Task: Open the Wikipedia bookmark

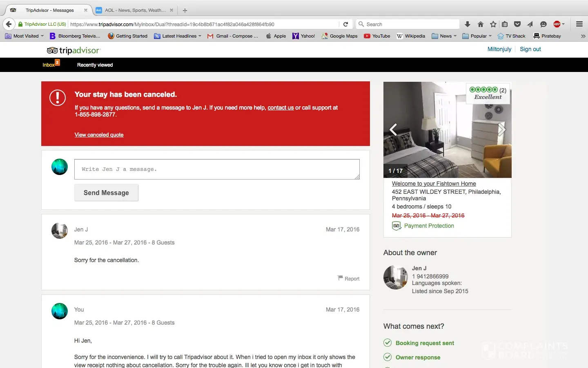Action: (411, 36)
